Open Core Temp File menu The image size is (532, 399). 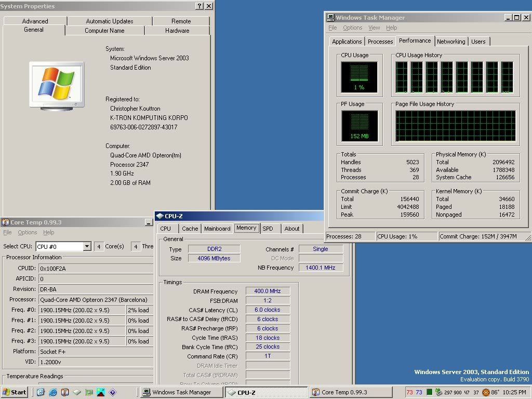pyautogui.click(x=7, y=232)
